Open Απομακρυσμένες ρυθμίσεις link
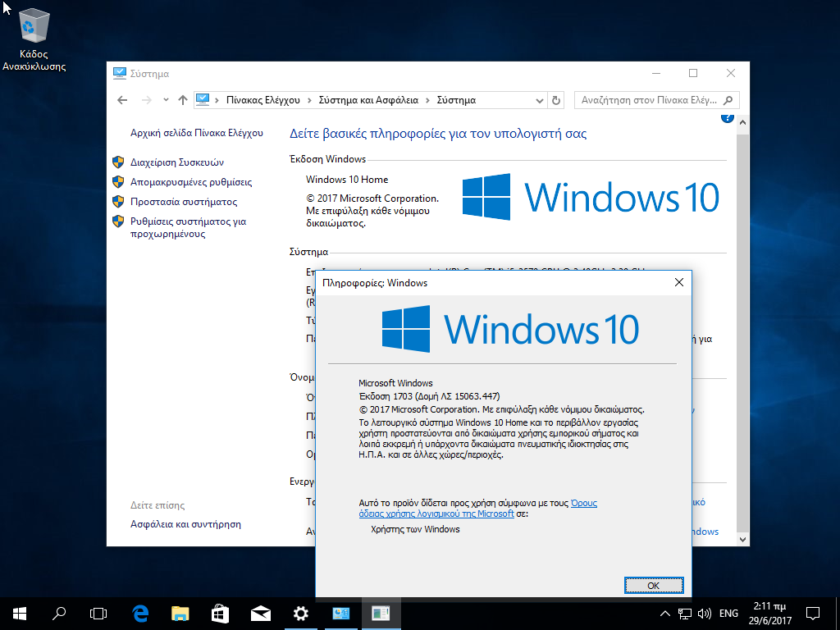Image resolution: width=840 pixels, height=630 pixels. point(190,182)
